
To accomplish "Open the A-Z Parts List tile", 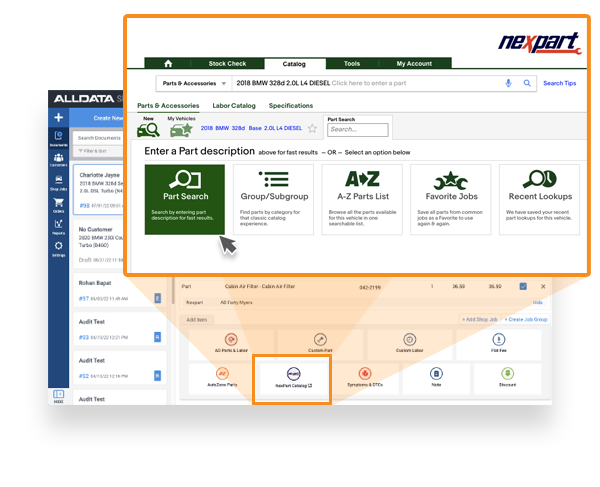I will click(x=362, y=199).
